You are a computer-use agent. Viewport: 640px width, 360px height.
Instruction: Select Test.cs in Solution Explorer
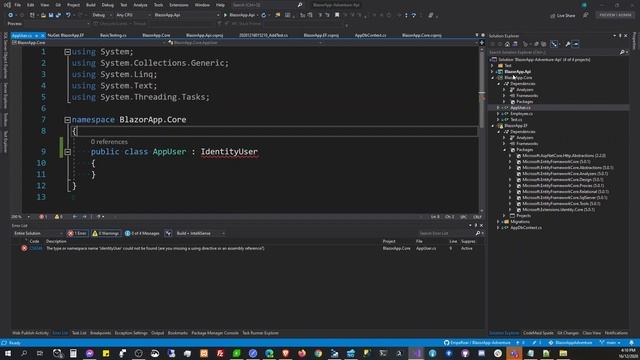pos(516,120)
